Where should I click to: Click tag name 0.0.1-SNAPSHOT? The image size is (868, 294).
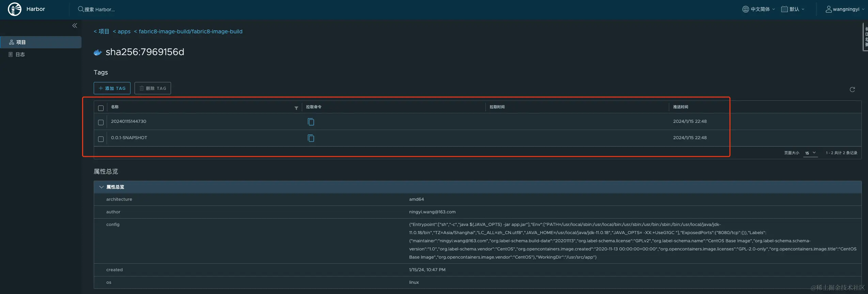click(x=129, y=137)
